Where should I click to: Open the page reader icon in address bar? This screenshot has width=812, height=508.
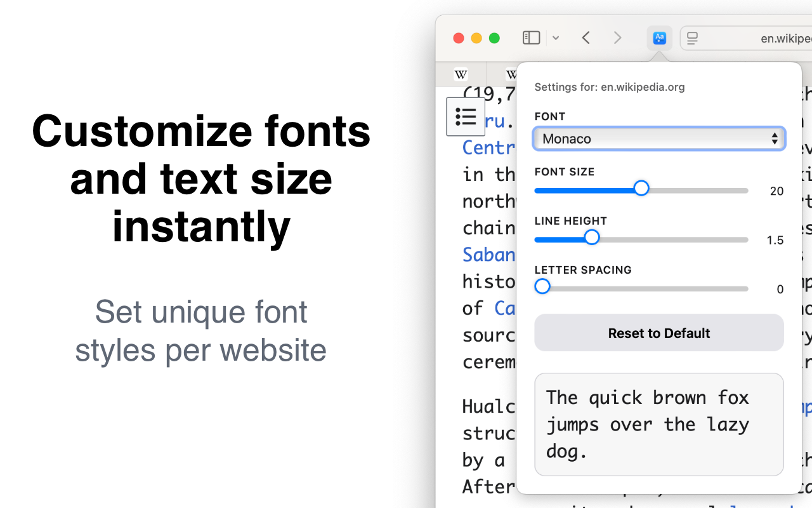coord(693,39)
